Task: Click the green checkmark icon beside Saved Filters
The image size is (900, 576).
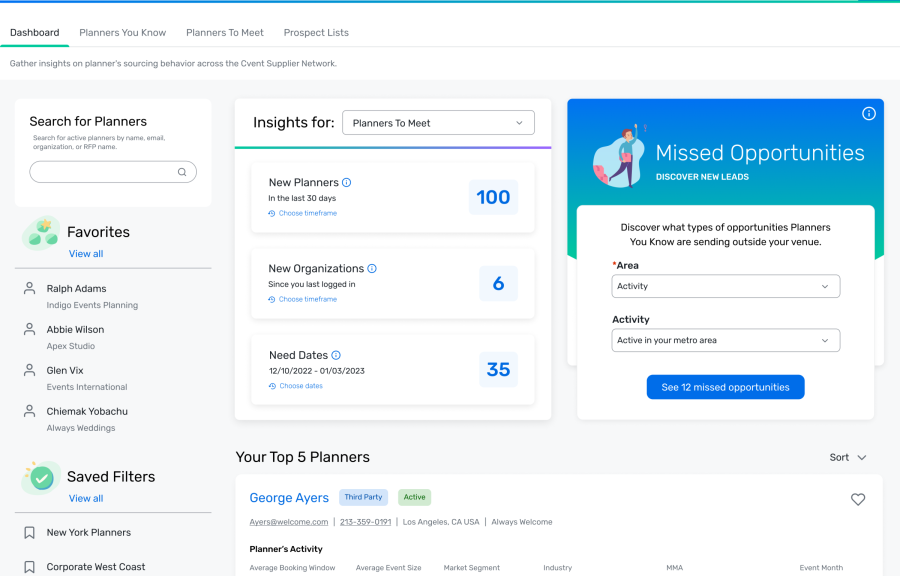Action: (40, 478)
